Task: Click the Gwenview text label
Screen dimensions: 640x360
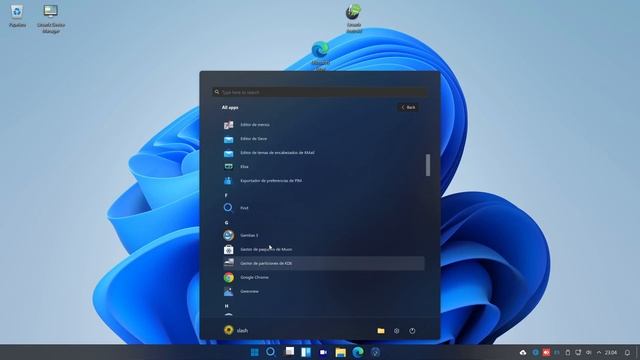Action: [x=249, y=291]
